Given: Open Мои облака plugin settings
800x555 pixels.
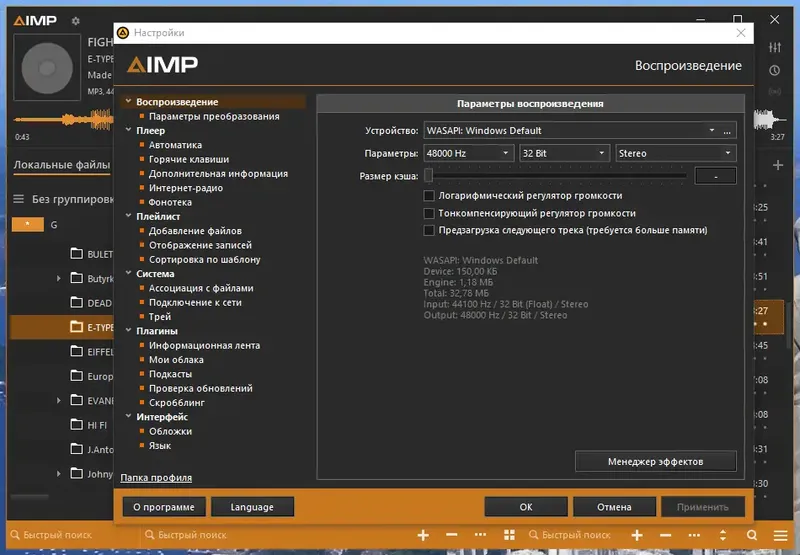Looking at the screenshot, I should 176,360.
